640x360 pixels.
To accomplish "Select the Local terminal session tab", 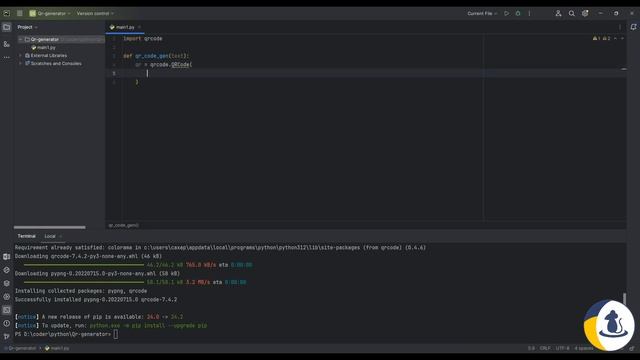I will click(x=50, y=236).
